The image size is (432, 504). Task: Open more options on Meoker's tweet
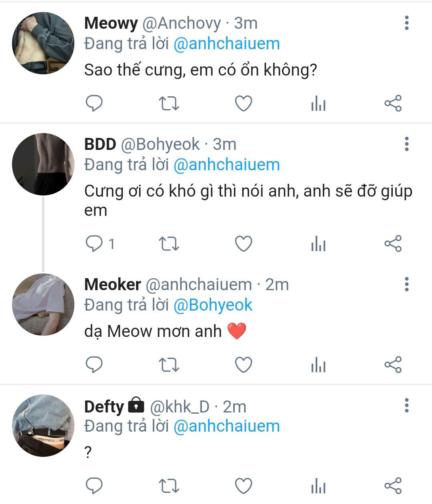(x=406, y=284)
